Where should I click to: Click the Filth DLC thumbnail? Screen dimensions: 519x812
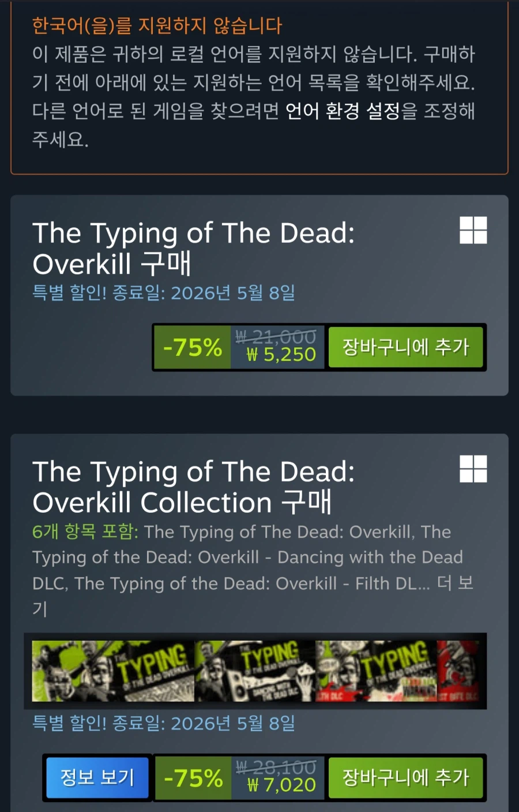click(376, 671)
